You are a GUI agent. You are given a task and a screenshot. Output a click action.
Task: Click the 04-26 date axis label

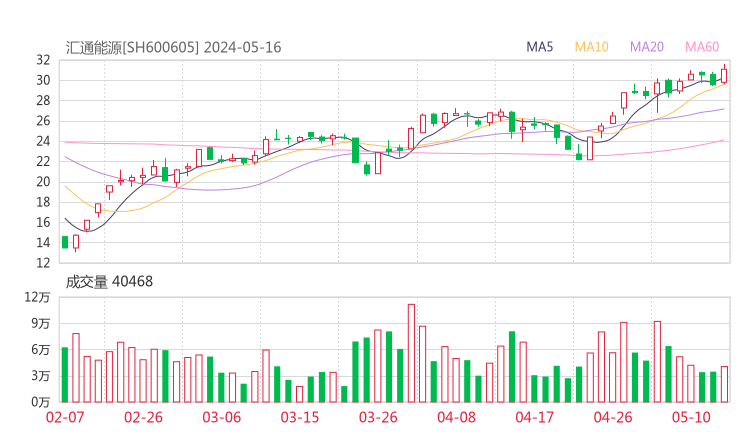613,417
